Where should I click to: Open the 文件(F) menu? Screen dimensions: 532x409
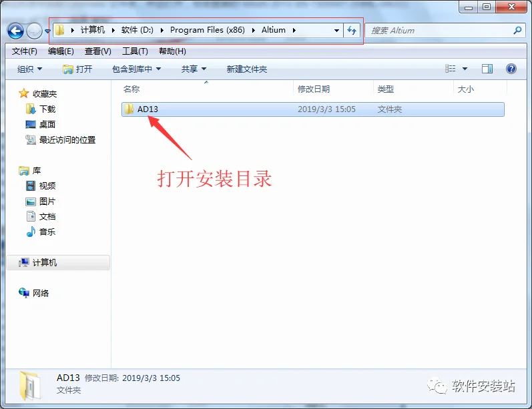tap(25, 51)
